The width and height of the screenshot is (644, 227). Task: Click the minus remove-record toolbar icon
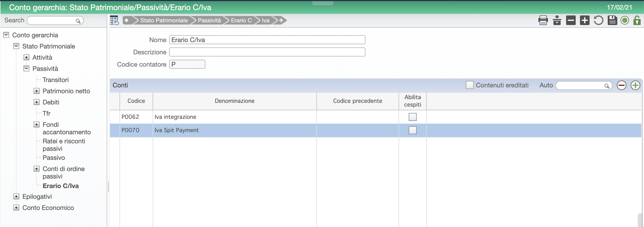(x=571, y=20)
